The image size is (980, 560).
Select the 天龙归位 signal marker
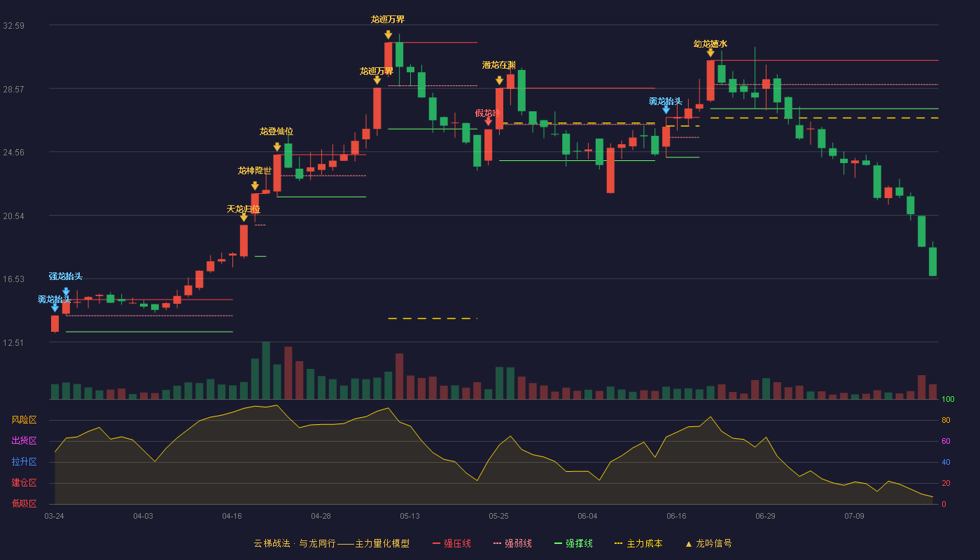click(244, 209)
